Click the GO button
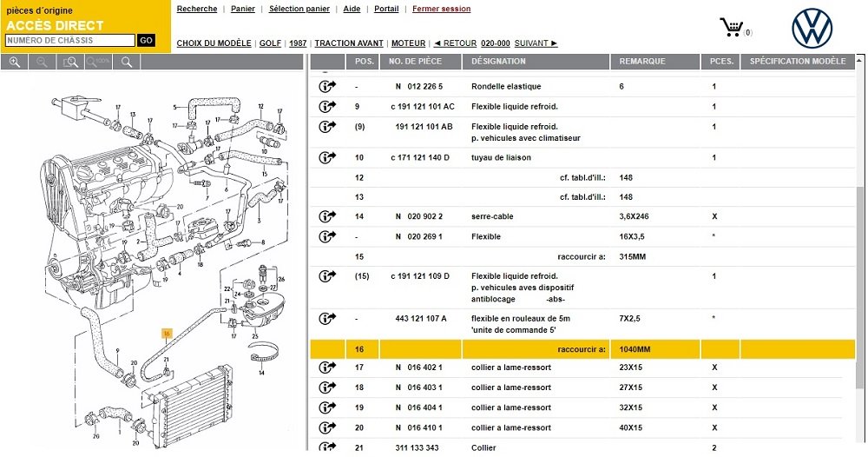The height and width of the screenshot is (457, 868). point(146,41)
